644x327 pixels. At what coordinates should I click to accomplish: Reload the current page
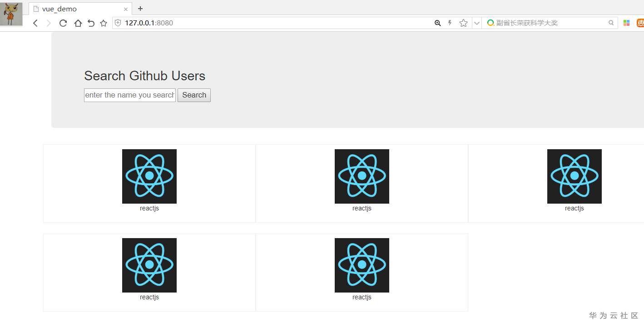coord(63,23)
